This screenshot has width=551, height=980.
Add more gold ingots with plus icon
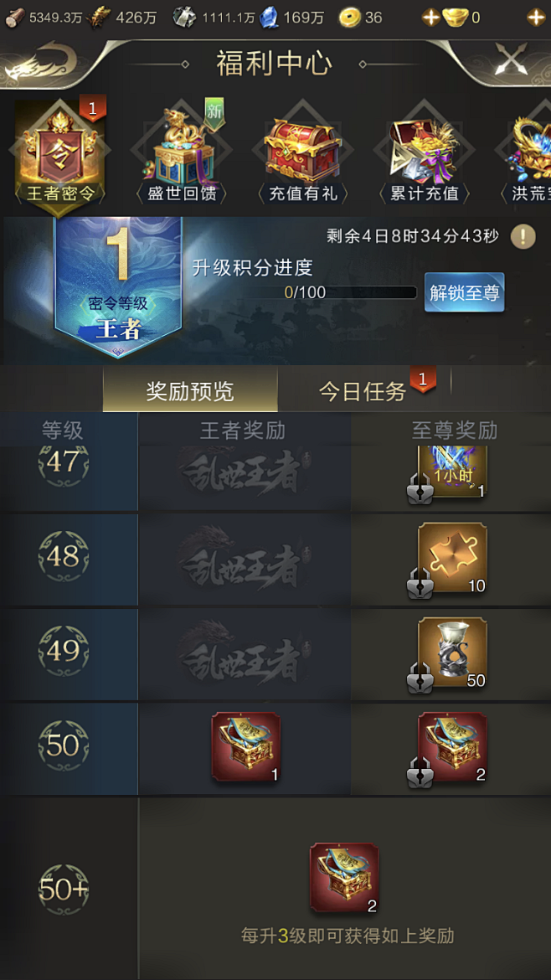pyautogui.click(x=431, y=18)
